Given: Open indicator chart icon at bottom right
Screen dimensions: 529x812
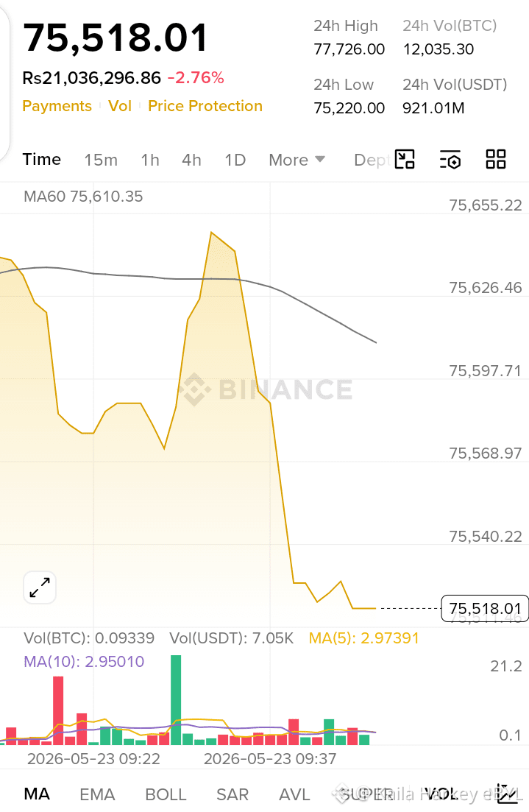Looking at the screenshot, I should pos(505,794).
